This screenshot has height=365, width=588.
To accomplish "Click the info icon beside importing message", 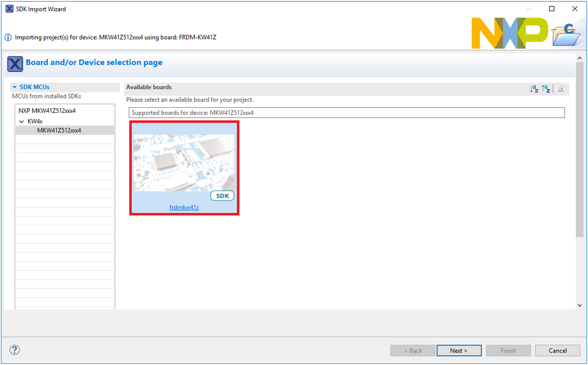I will click(x=8, y=38).
